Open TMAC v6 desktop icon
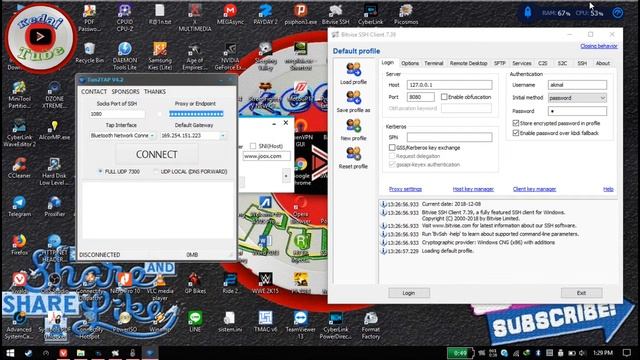Image resolution: width=640 pixels, height=360 pixels. [x=265, y=322]
